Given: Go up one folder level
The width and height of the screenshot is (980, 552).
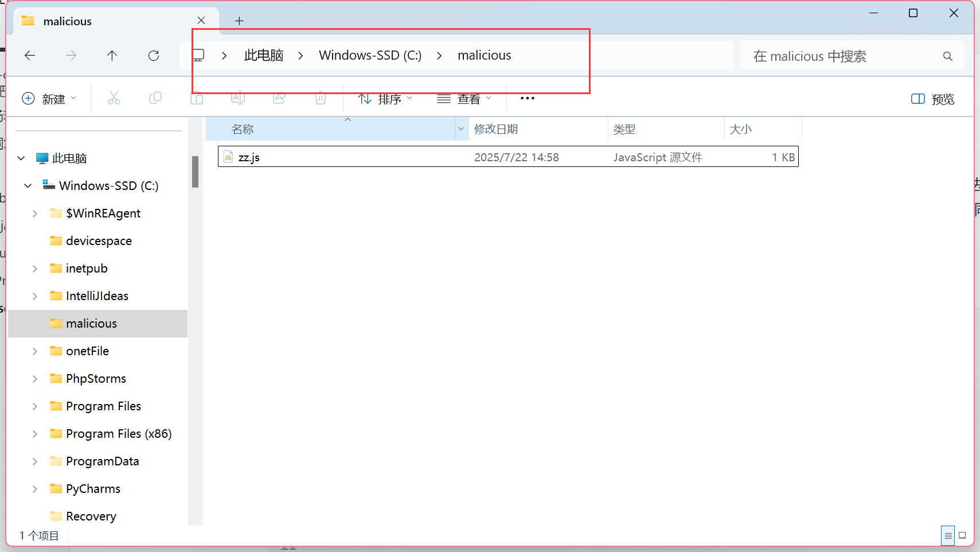Looking at the screenshot, I should 112,56.
